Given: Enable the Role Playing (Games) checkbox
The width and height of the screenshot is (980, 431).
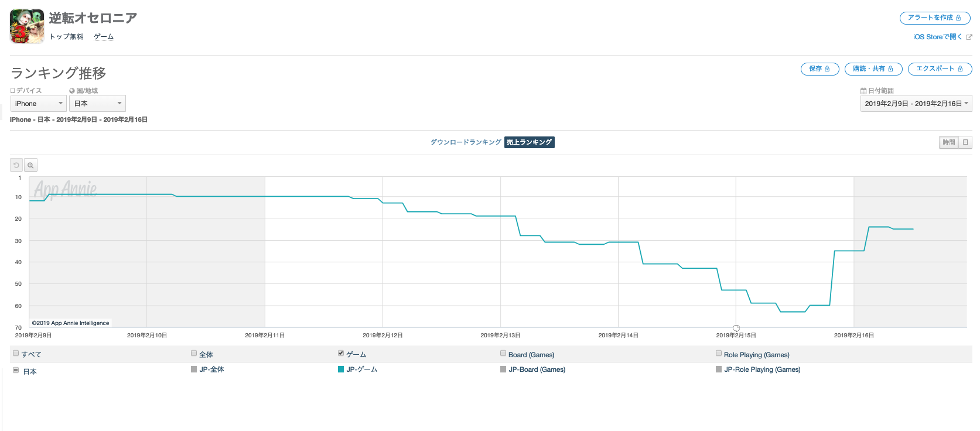Looking at the screenshot, I should point(719,353).
